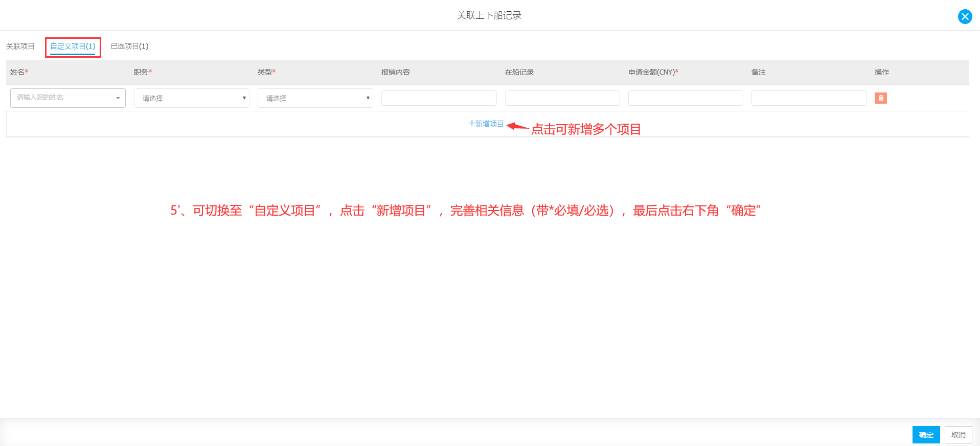980x446 pixels.
Task: Delete the row with trash icon
Action: pos(880,98)
